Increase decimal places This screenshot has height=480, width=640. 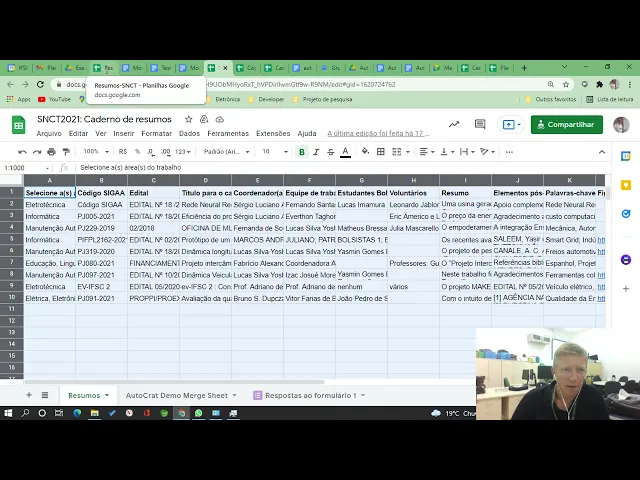[166, 152]
